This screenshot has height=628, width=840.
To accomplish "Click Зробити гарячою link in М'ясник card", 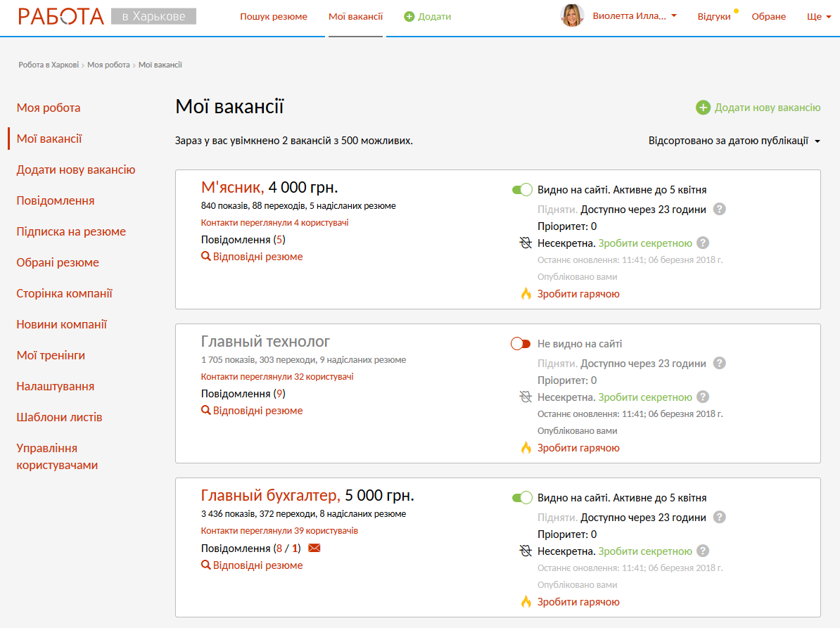I will [578, 294].
